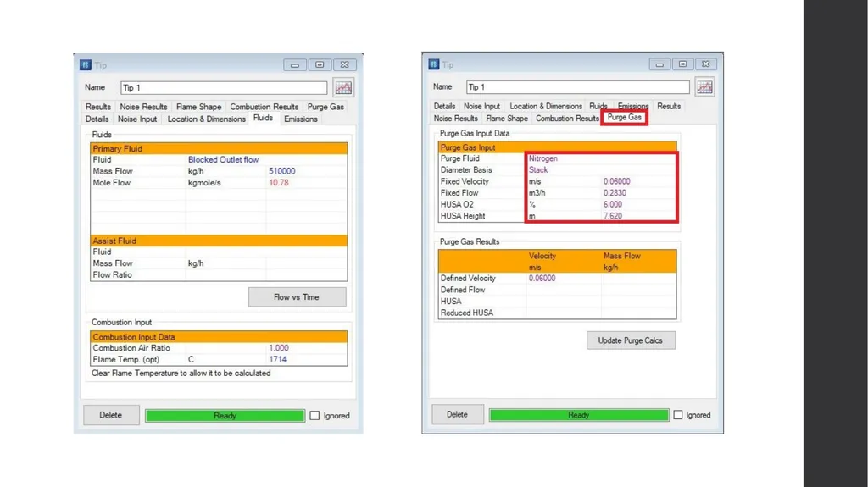868x487 pixels.
Task: Open Emissions tab in right Tip window
Action: click(633, 106)
